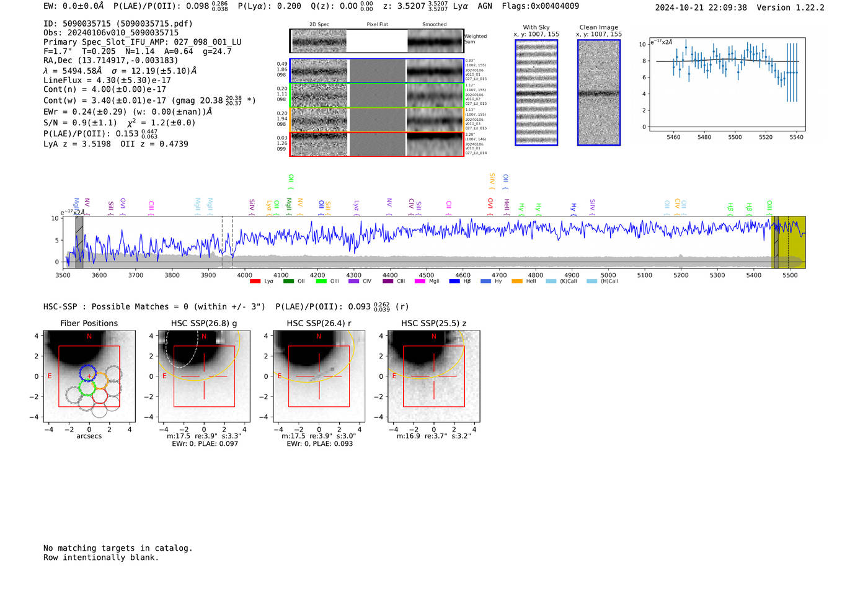Click the green fiber circle in Fiber Positions

(87, 388)
